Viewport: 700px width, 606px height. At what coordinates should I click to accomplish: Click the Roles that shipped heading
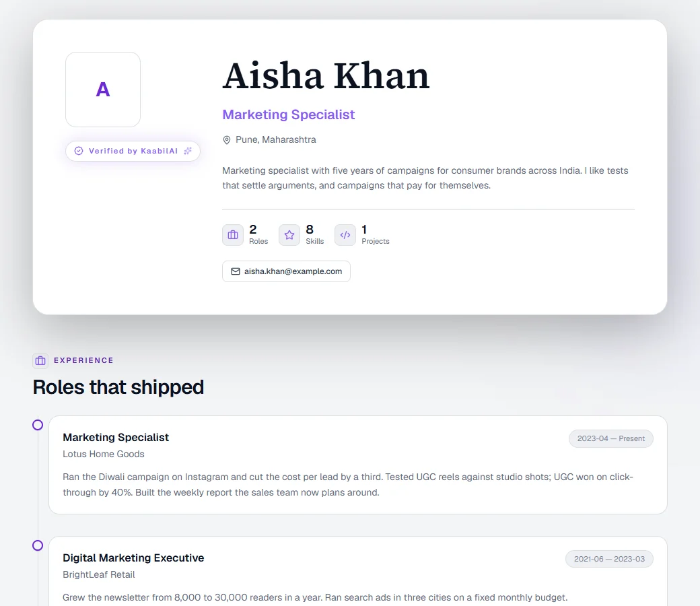(x=118, y=387)
